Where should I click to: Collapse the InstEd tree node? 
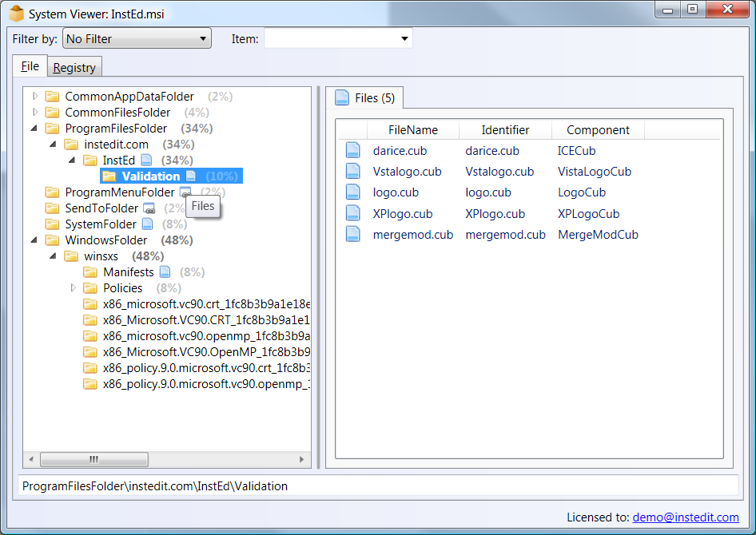72,160
